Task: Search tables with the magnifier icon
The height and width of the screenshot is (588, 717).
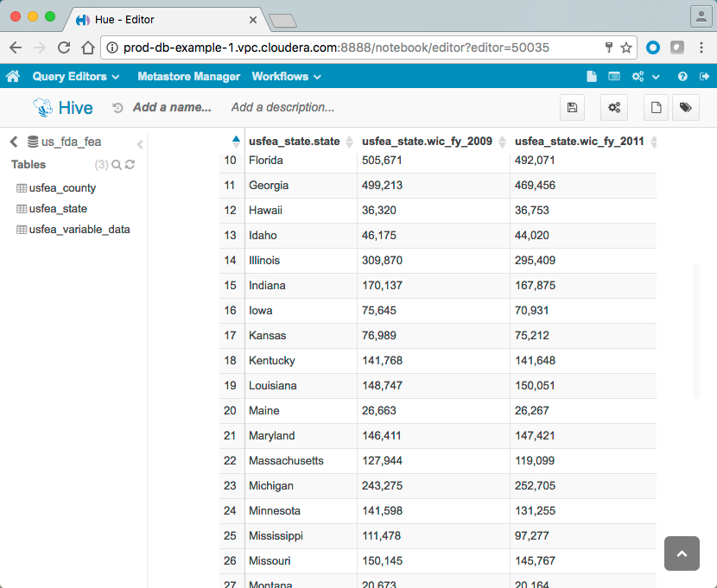Action: point(117,165)
